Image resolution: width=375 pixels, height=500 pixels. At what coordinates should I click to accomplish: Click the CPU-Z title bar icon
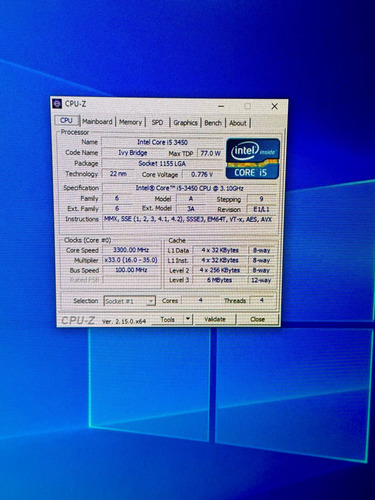(x=57, y=104)
